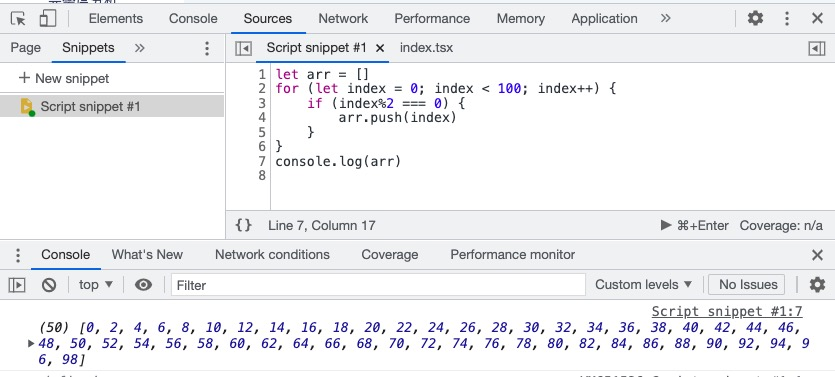835x377 pixels.
Task: Open live expression eye icon
Action: 143,285
